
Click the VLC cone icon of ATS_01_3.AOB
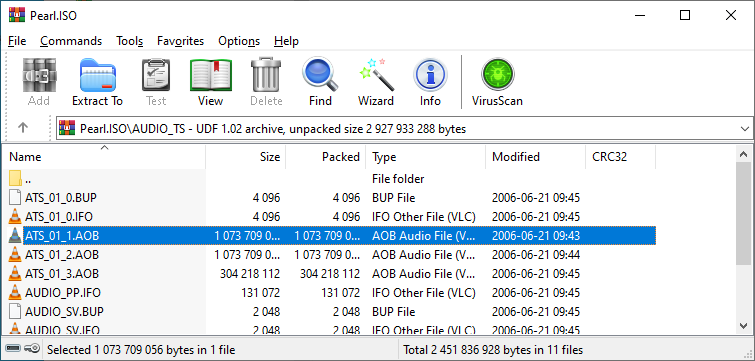click(15, 273)
